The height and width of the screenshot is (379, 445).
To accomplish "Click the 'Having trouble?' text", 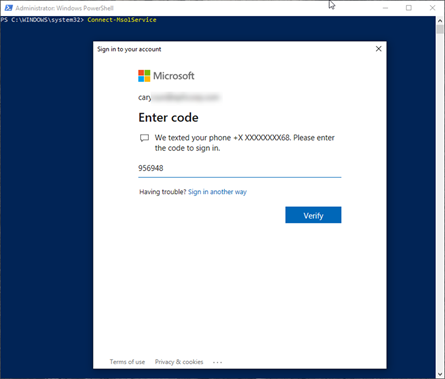I will [163, 192].
